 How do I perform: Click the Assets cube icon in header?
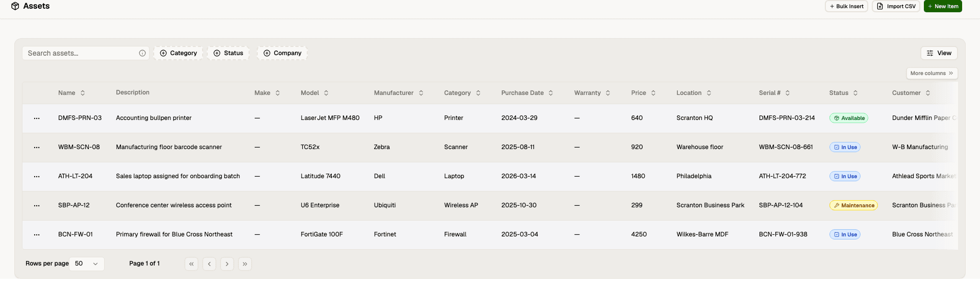[x=15, y=6]
